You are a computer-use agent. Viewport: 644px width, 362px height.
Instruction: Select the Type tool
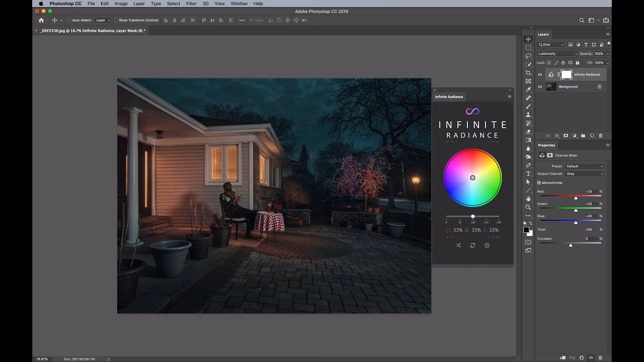point(528,173)
